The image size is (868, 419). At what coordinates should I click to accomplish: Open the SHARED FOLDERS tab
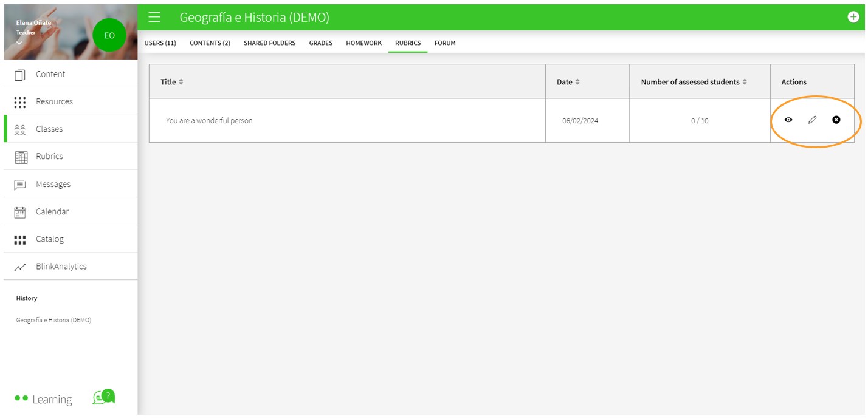(270, 43)
